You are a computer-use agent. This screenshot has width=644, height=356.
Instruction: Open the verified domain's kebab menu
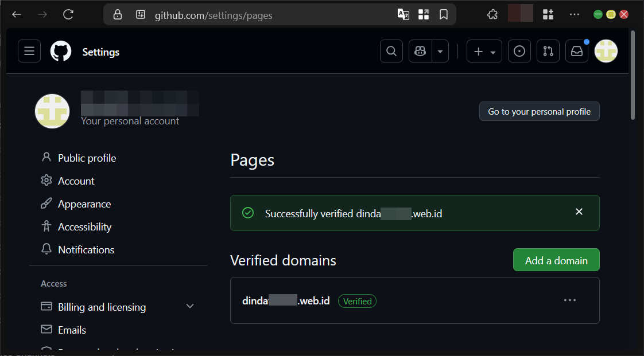(x=570, y=300)
